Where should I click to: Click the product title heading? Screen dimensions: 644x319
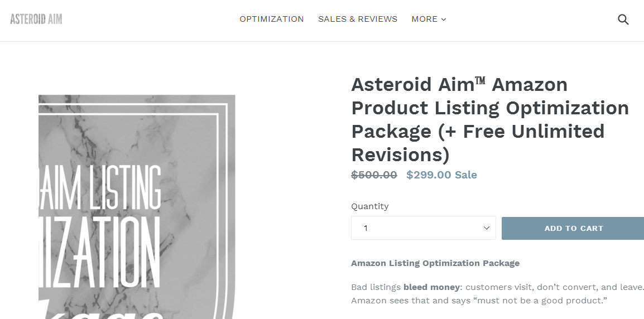(489, 119)
